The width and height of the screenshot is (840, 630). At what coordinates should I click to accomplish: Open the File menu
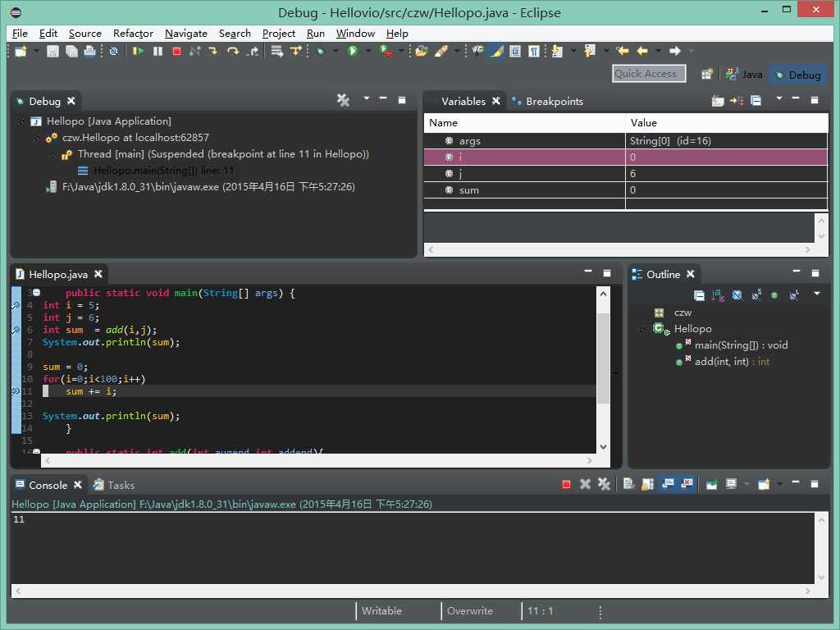point(20,33)
